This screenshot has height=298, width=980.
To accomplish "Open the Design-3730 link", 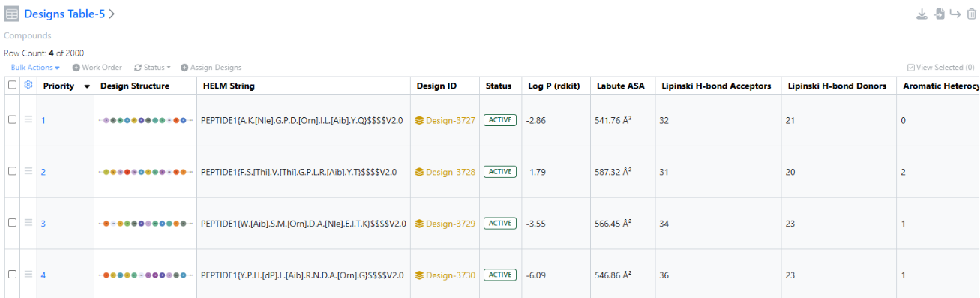I will tap(451, 275).
